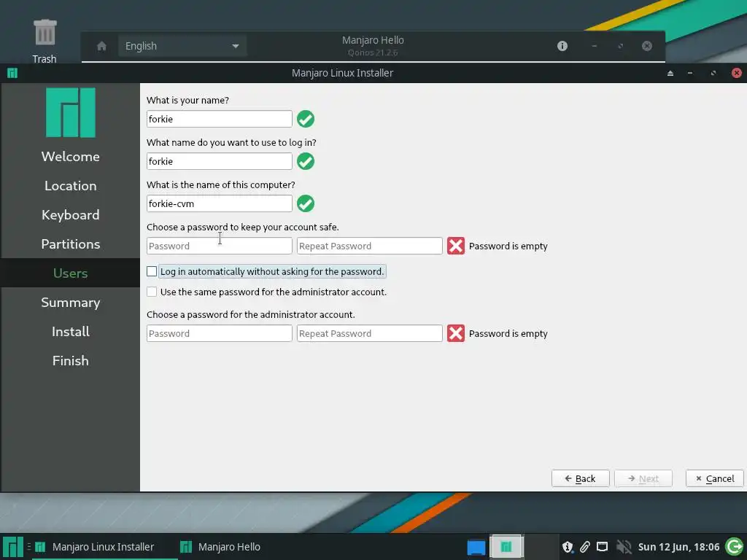This screenshot has height=560, width=747.
Task: Click the user account Password field
Action: click(x=219, y=246)
